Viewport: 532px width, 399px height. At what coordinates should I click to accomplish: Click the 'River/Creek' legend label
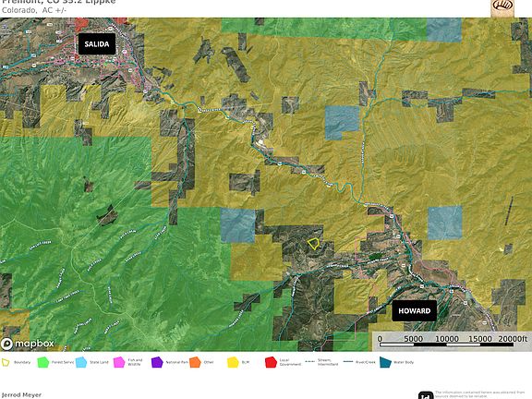pos(366,362)
